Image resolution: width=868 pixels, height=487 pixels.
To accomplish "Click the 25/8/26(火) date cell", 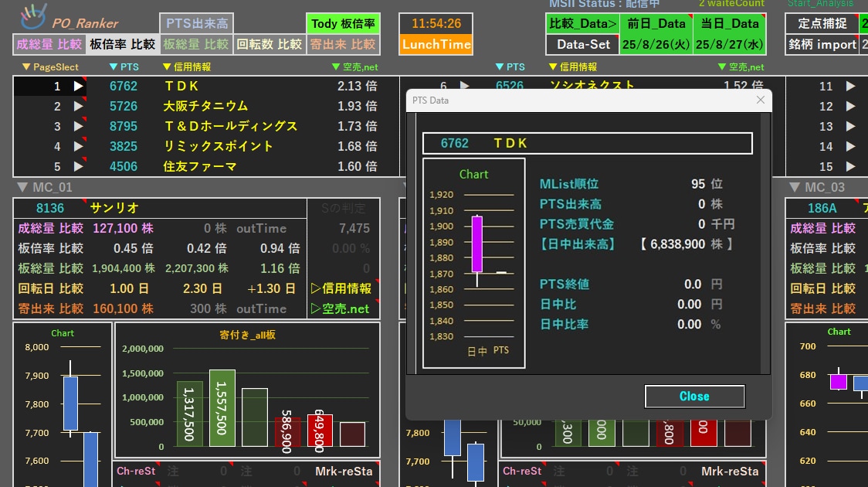I will (656, 44).
